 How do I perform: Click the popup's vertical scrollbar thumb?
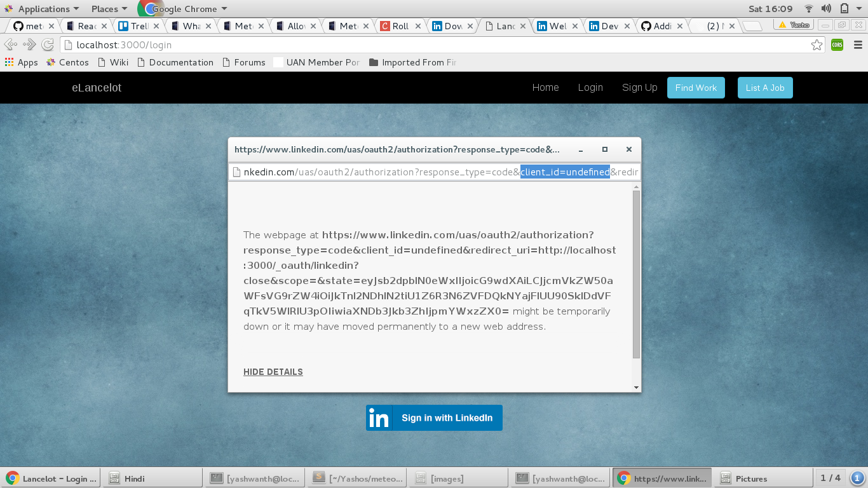(636, 274)
